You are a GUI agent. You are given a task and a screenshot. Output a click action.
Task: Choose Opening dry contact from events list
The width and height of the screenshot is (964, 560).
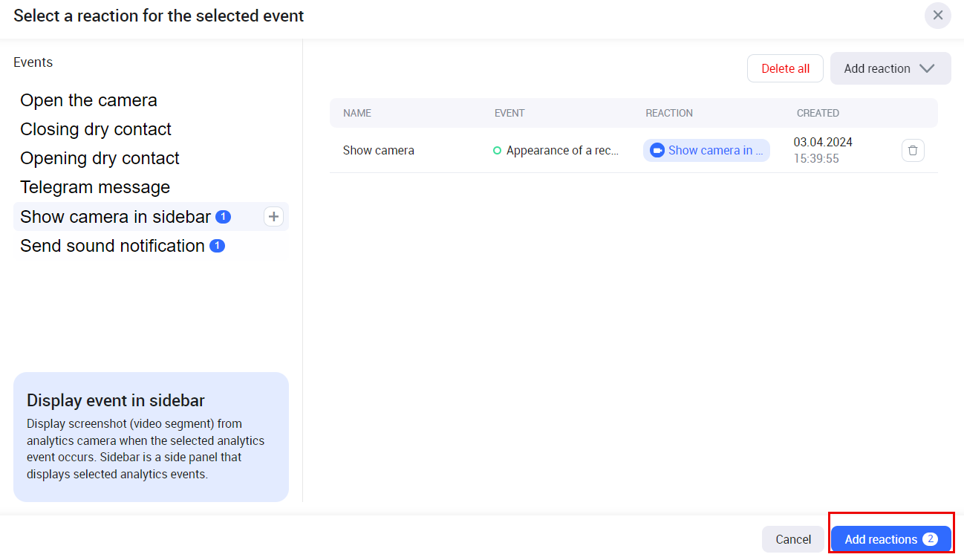(x=100, y=158)
